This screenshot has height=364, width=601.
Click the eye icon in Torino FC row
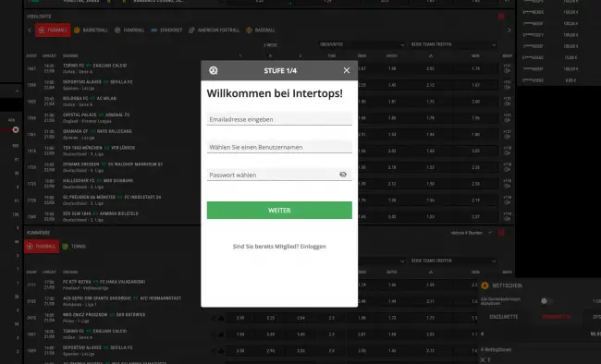point(507,70)
